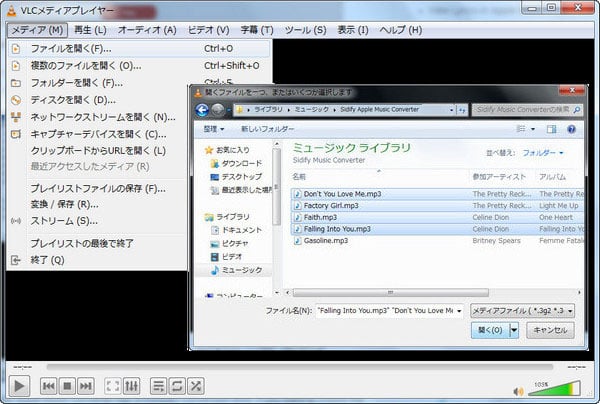Choose プレイリストの最後で終了 entry
The height and width of the screenshot is (404, 600).
(98, 243)
